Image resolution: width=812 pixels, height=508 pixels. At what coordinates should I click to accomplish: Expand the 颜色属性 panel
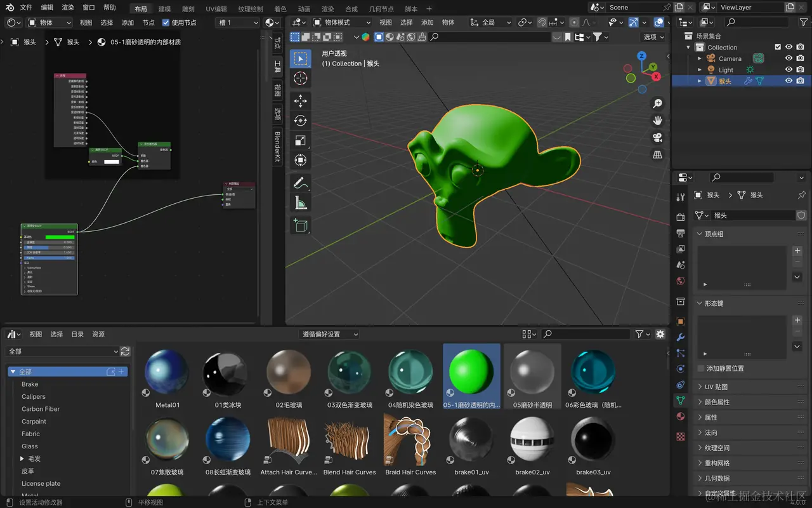point(749,402)
